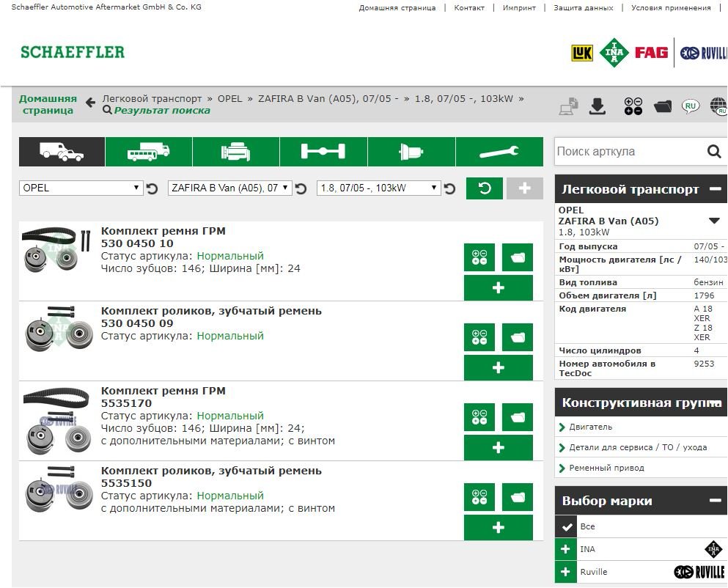Collapse the Легковой транспорт panel

click(716, 188)
